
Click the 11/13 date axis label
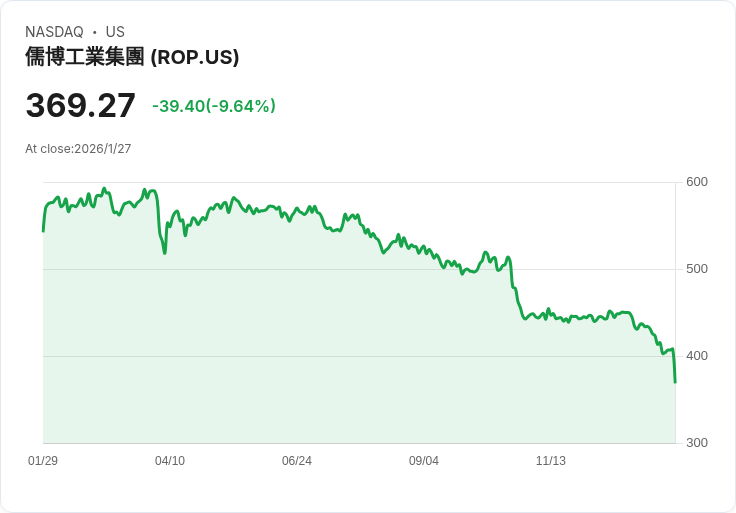tap(551, 461)
